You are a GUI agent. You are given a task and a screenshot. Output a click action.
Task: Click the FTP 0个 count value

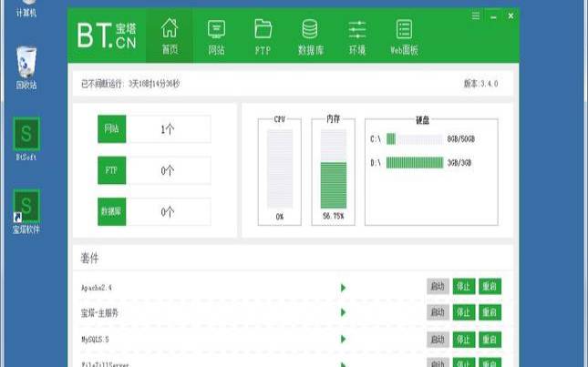click(x=168, y=171)
